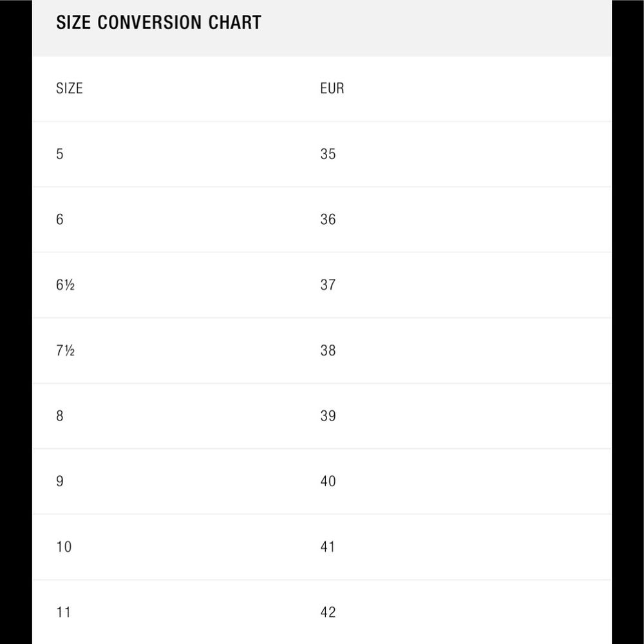Click EUR value 37
Image resolution: width=644 pixels, height=644 pixels.
328,285
